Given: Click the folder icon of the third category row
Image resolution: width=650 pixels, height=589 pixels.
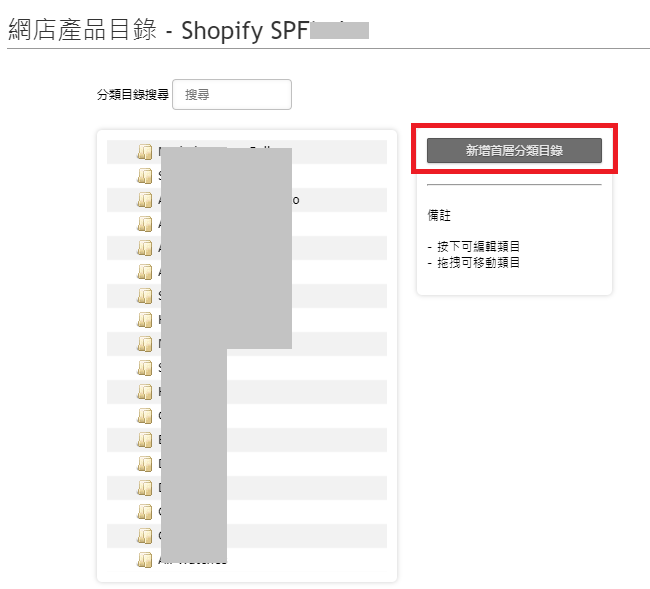Looking at the screenshot, I should pyautogui.click(x=145, y=200).
